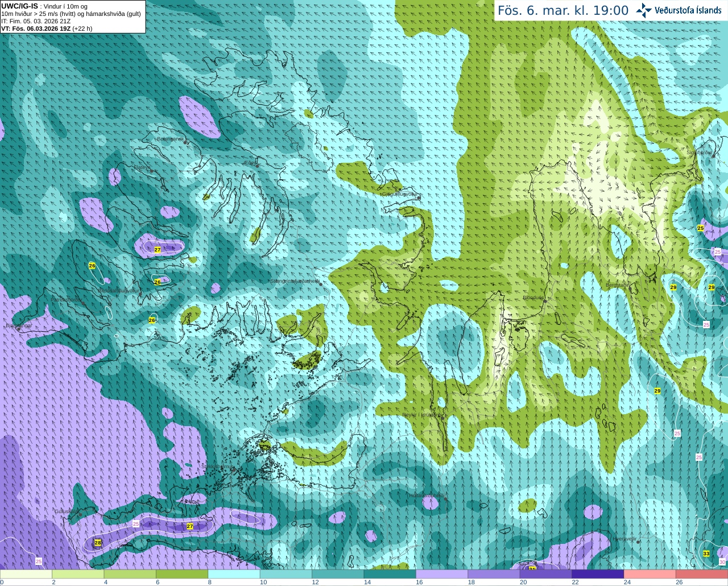Click the Stykkishólmur station label
Image resolution: width=728 pixels, height=586 pixels.
[x=217, y=467]
